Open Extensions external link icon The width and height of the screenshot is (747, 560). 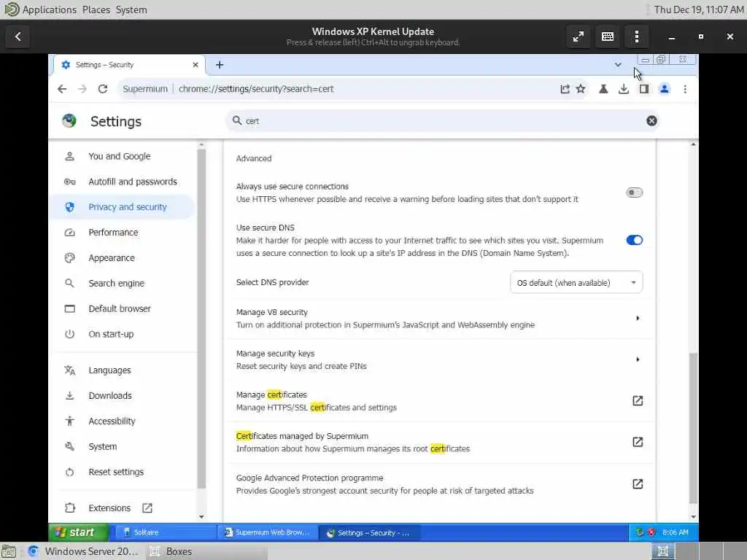pyautogui.click(x=147, y=508)
